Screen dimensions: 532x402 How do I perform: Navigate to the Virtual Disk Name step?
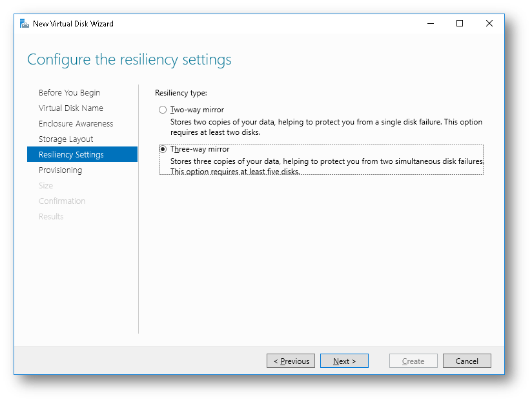(71, 108)
